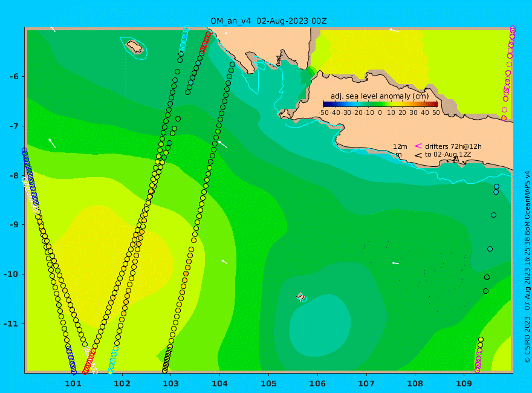Screen dimensions: 532x393
Task: Click latitude tick label '-9'
Action: pos(15,225)
